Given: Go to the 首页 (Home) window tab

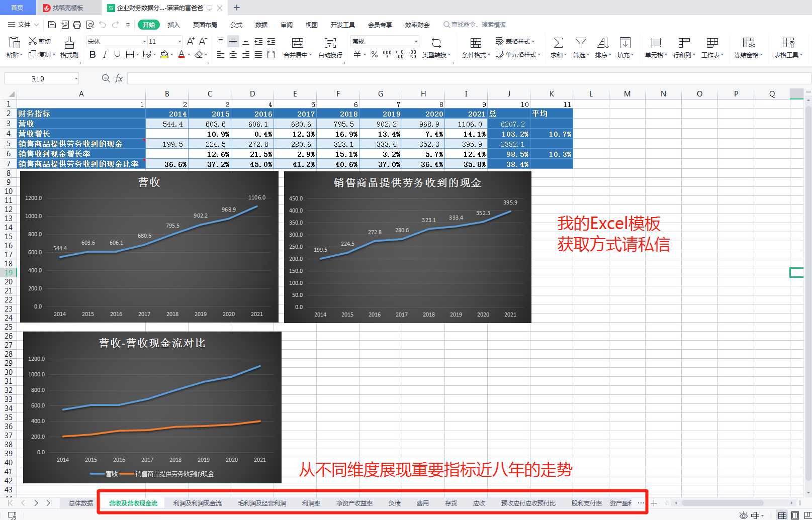Looking at the screenshot, I should click(x=17, y=8).
